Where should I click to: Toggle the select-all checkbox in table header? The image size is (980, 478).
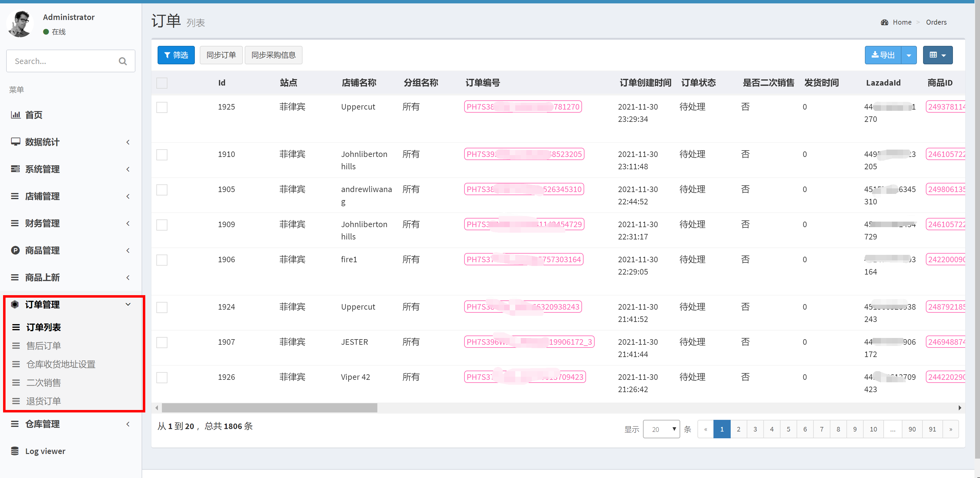tap(162, 83)
